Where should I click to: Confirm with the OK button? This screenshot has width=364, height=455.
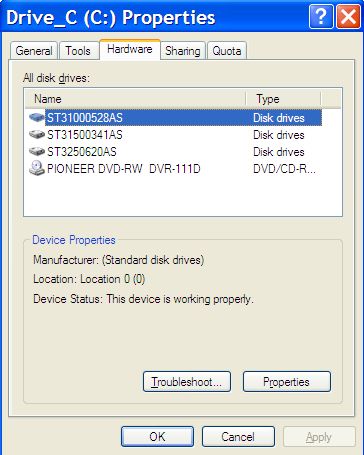pyautogui.click(x=157, y=437)
